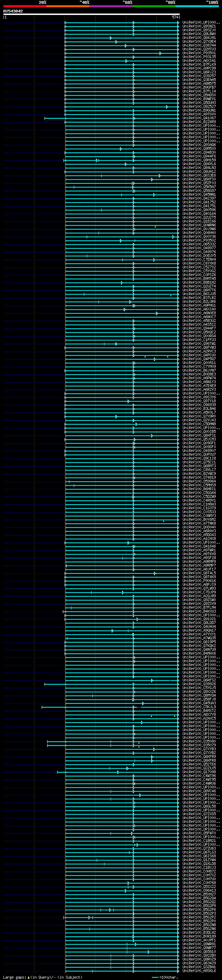Select the UniRef100_Q38744 label
222x980 pixels.
click(x=199, y=45)
